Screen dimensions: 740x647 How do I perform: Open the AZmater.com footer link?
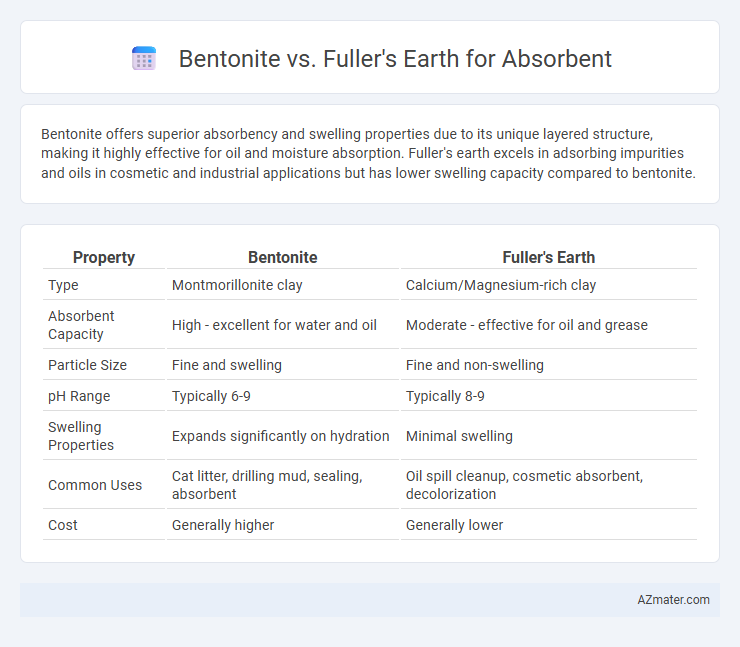tap(673, 599)
